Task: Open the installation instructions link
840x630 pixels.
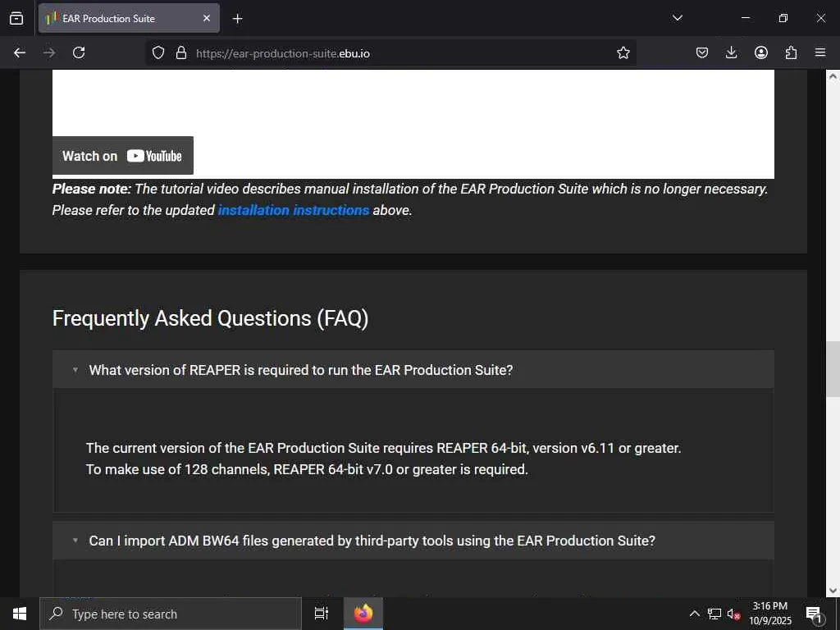Action: 294,210
